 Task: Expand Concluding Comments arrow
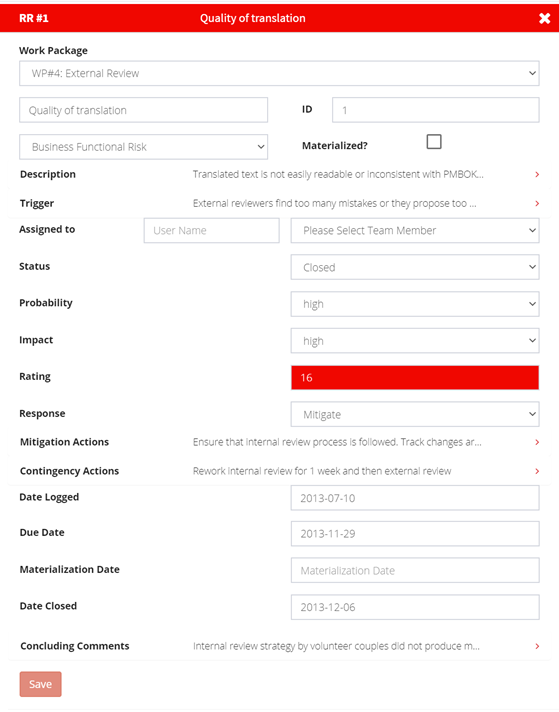tap(537, 646)
